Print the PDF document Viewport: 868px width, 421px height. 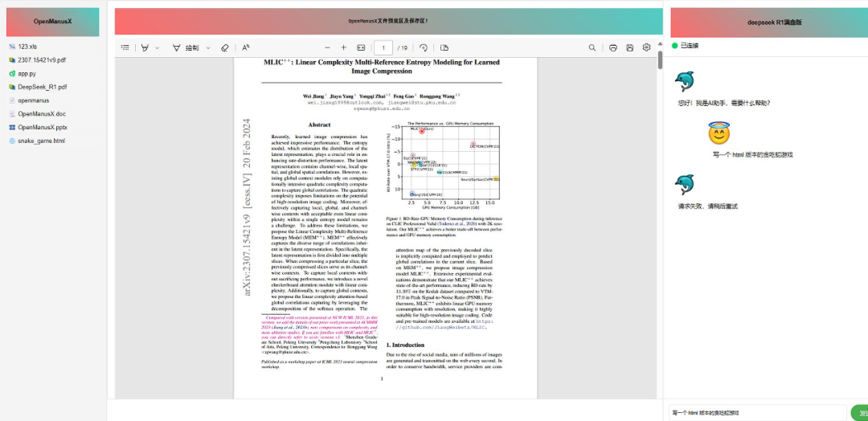tap(612, 48)
